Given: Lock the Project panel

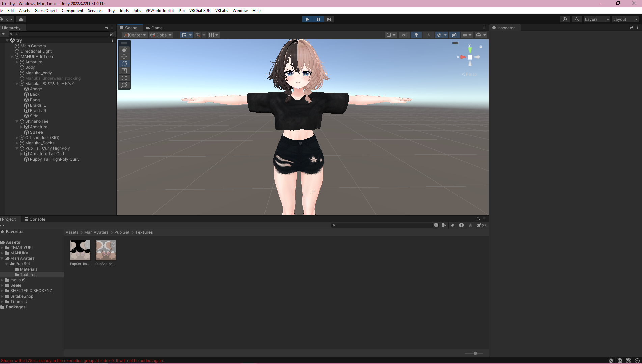Looking at the screenshot, I should coord(478,219).
